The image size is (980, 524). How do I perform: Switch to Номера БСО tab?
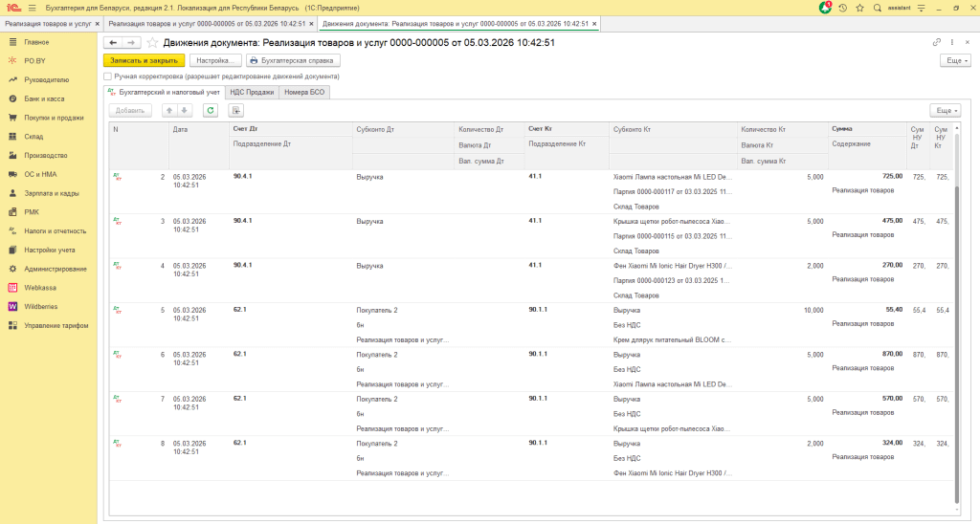click(x=304, y=92)
